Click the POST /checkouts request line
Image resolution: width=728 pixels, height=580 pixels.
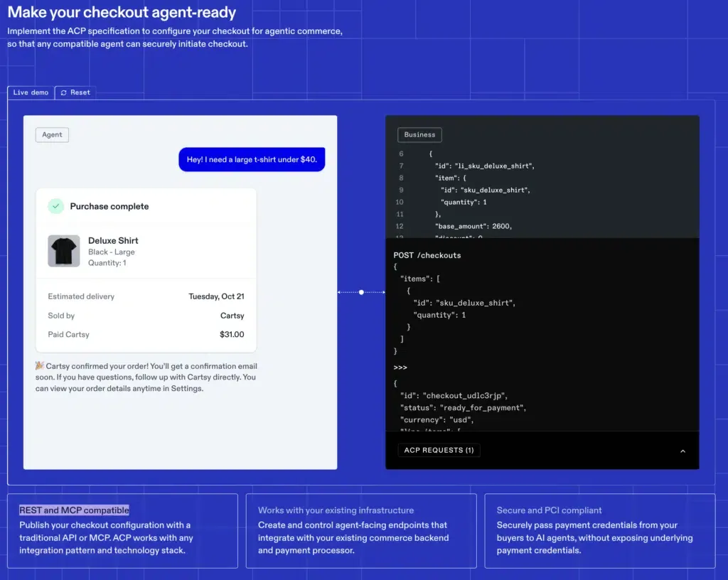(x=427, y=255)
